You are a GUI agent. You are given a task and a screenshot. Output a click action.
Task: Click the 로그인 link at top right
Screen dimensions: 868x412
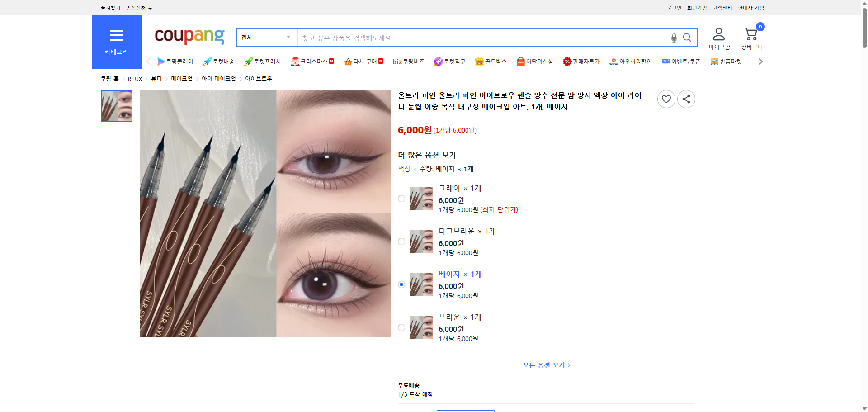tap(673, 8)
